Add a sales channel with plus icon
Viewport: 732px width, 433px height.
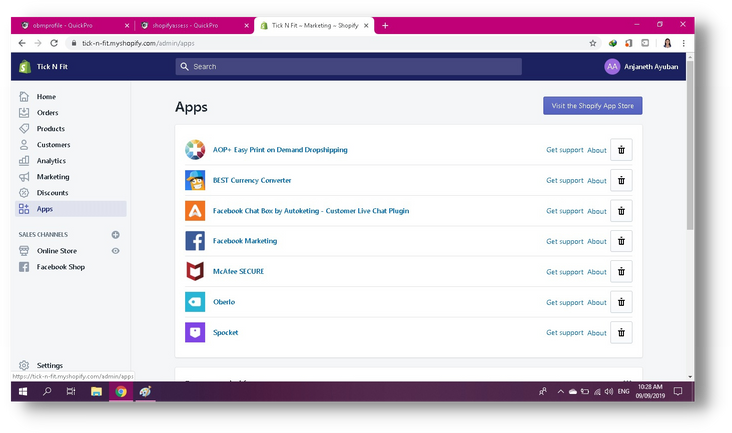[x=115, y=235]
